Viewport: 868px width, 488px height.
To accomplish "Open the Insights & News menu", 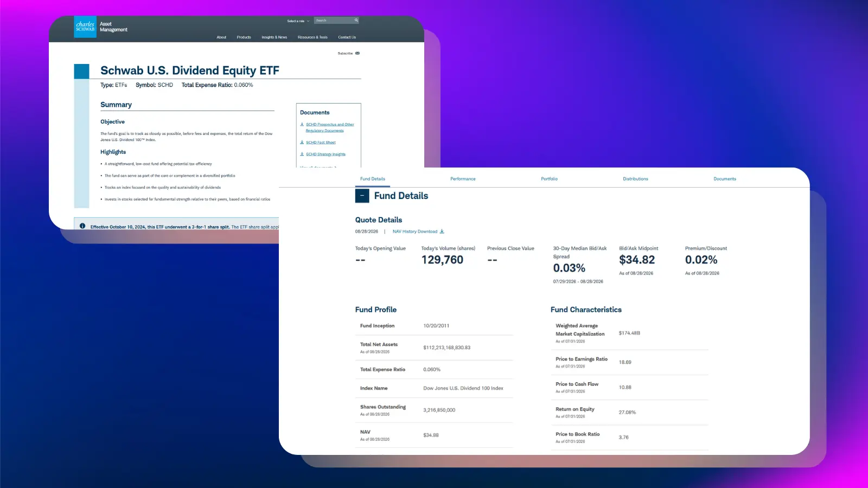I will click(275, 37).
